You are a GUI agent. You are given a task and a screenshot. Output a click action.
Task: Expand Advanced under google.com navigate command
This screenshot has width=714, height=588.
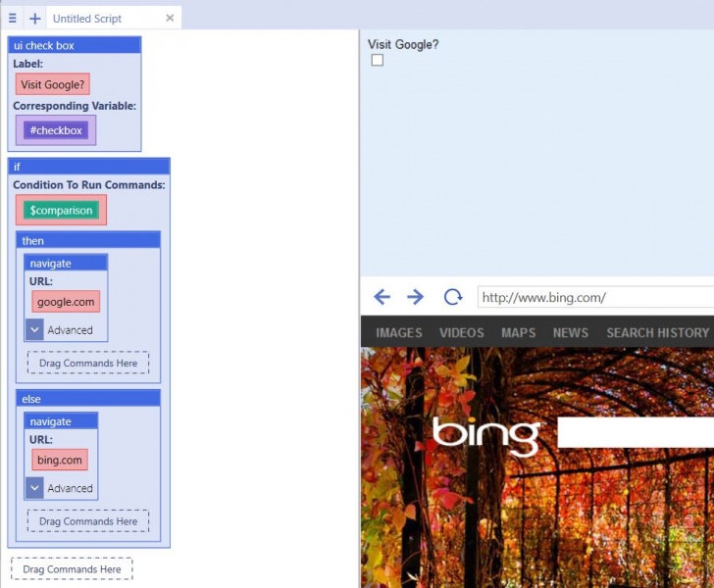coord(34,329)
